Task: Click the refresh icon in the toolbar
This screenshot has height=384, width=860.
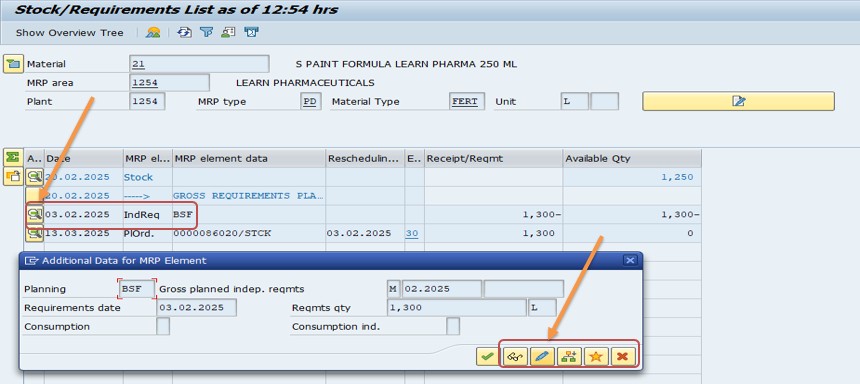Action: tap(184, 32)
